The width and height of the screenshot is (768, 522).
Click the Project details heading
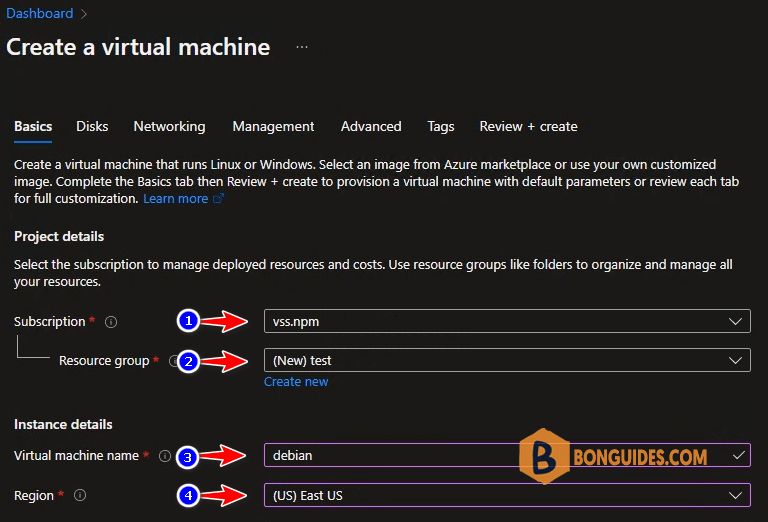click(59, 237)
